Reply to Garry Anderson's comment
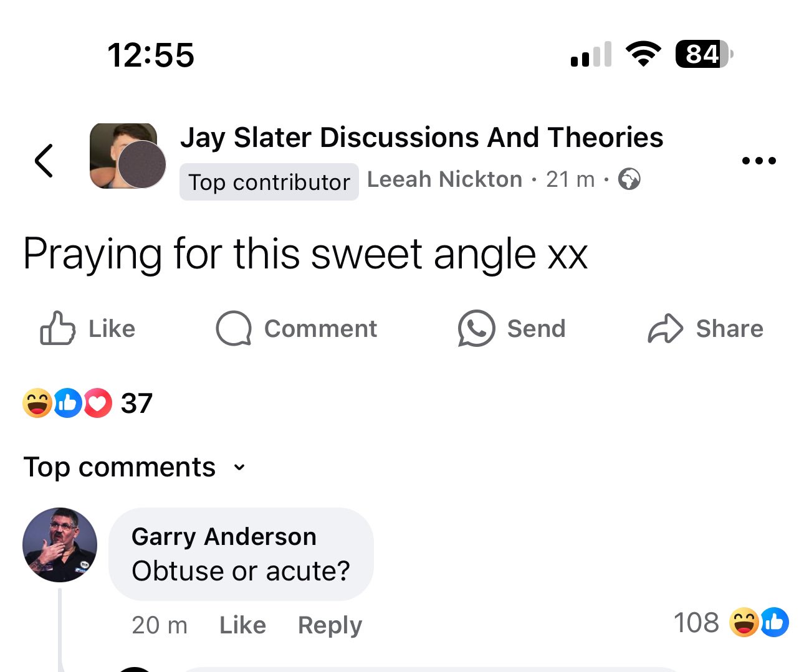 (x=330, y=625)
